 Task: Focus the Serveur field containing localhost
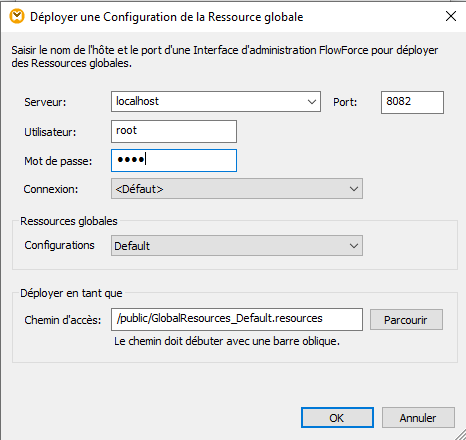click(216, 102)
